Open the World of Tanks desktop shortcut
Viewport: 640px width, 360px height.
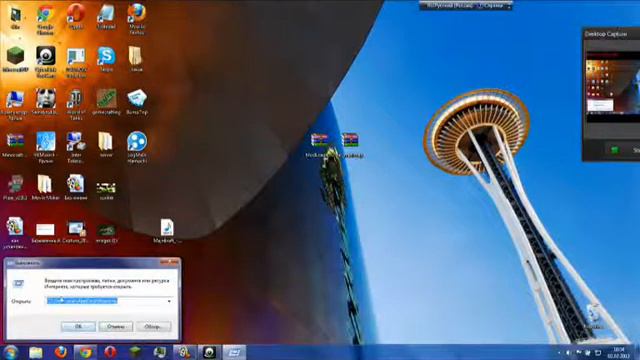click(76, 104)
